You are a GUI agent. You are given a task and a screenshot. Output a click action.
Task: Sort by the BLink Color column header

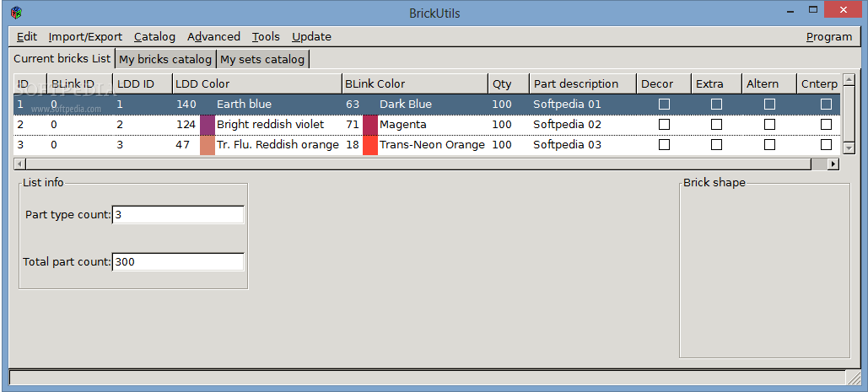click(x=415, y=84)
